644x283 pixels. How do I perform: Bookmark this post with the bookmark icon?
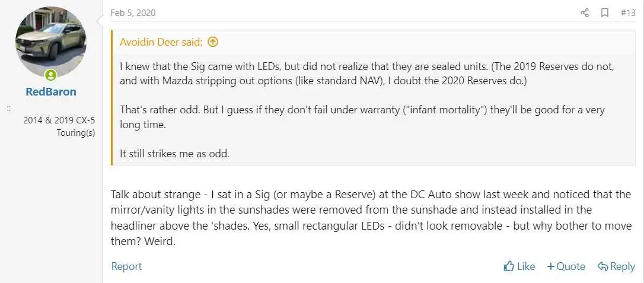pyautogui.click(x=605, y=12)
